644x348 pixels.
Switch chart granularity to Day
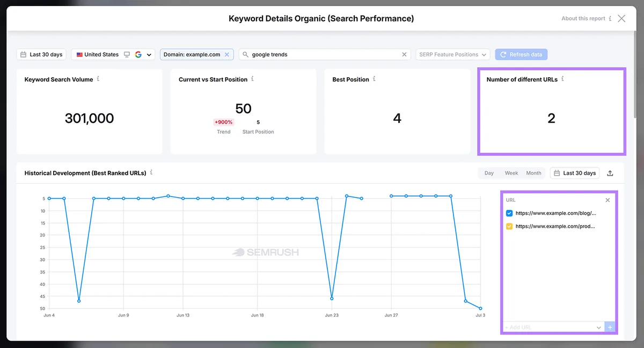click(489, 173)
